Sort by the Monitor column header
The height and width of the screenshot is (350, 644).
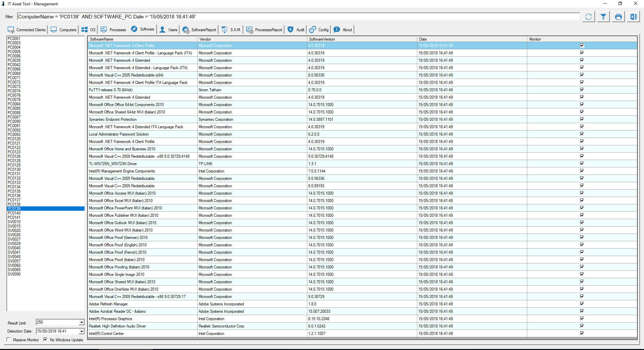(x=582, y=39)
